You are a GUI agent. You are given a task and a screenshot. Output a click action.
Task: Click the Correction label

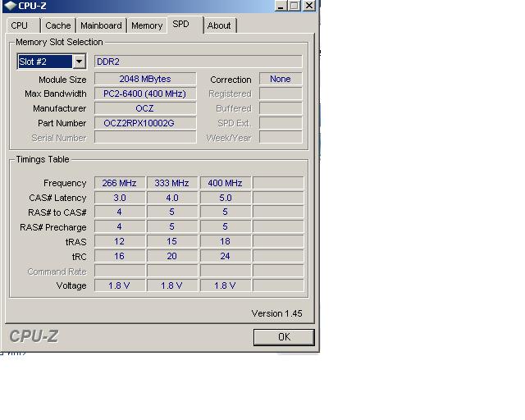(231, 80)
